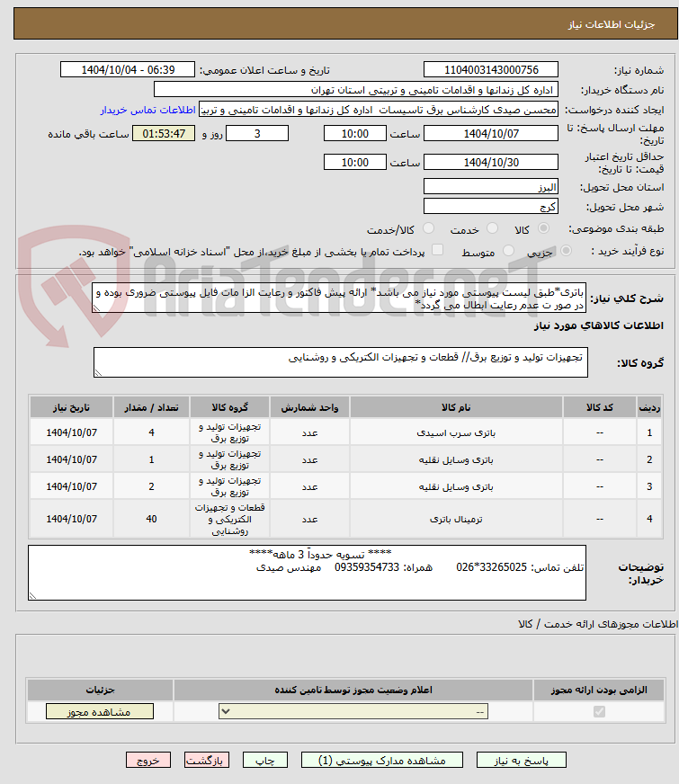The width and height of the screenshot is (679, 784).
Task: Select the ترمینال باتری item name
Action: coord(456,520)
